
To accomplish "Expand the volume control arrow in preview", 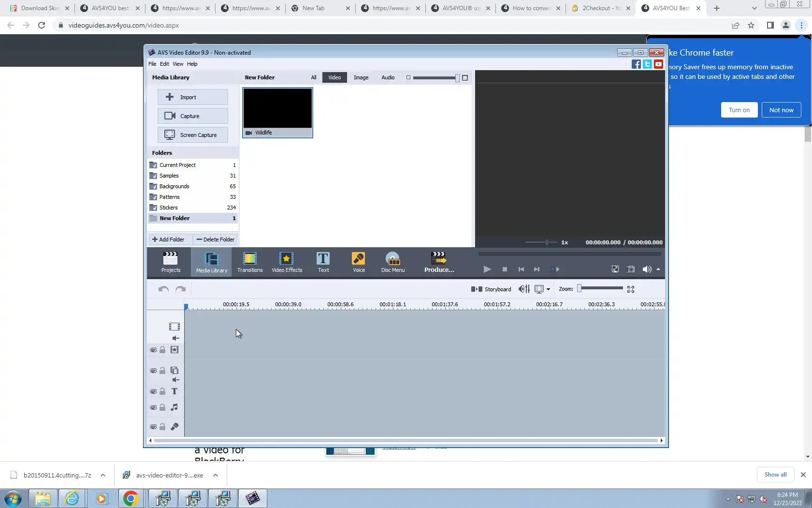I will click(658, 269).
